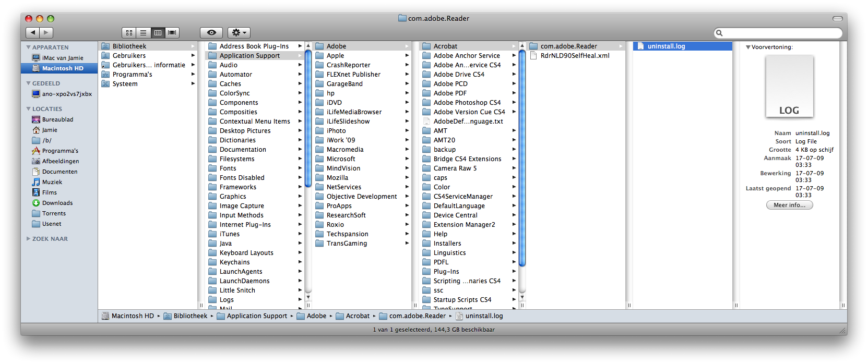This screenshot has height=364, width=868.
Task: Switch to icon view
Action: click(x=129, y=32)
